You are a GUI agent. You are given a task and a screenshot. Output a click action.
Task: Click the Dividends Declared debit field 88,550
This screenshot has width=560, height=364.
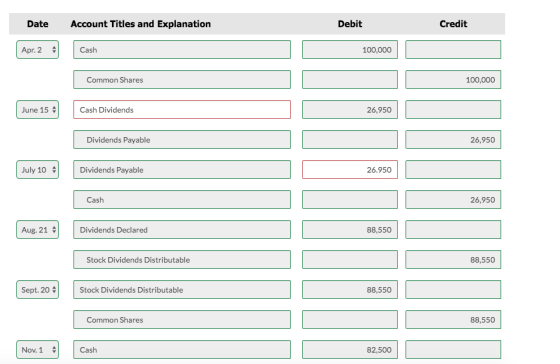click(x=350, y=230)
